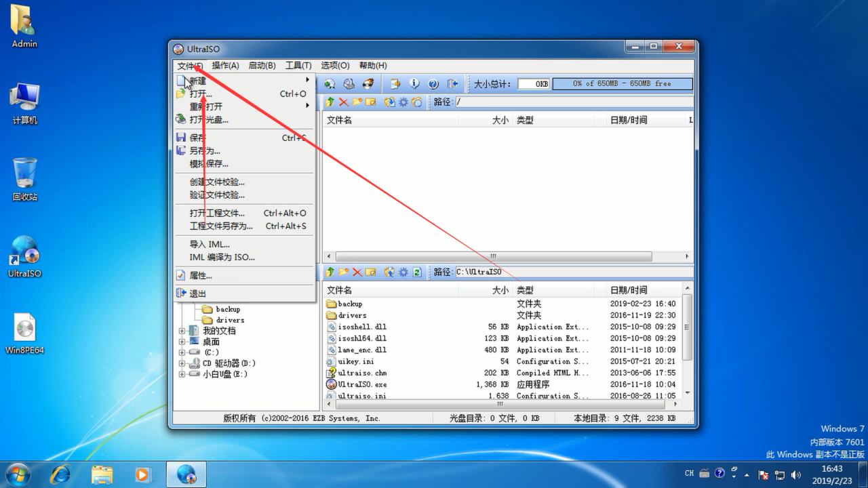
Task: Go up one level in local pane
Action: click(x=330, y=272)
